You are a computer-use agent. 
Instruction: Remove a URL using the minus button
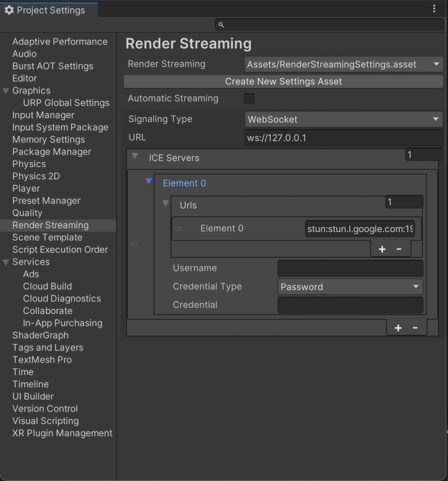(x=399, y=249)
